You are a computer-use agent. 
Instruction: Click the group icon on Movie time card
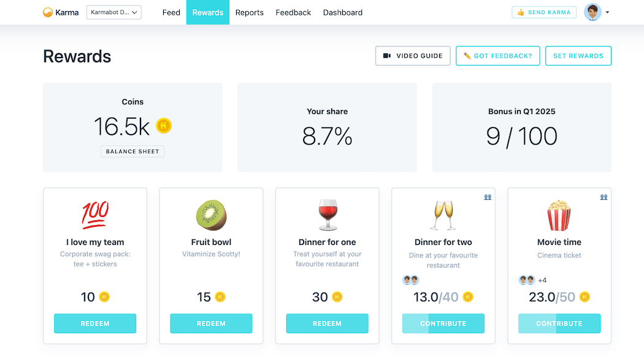coord(604,197)
